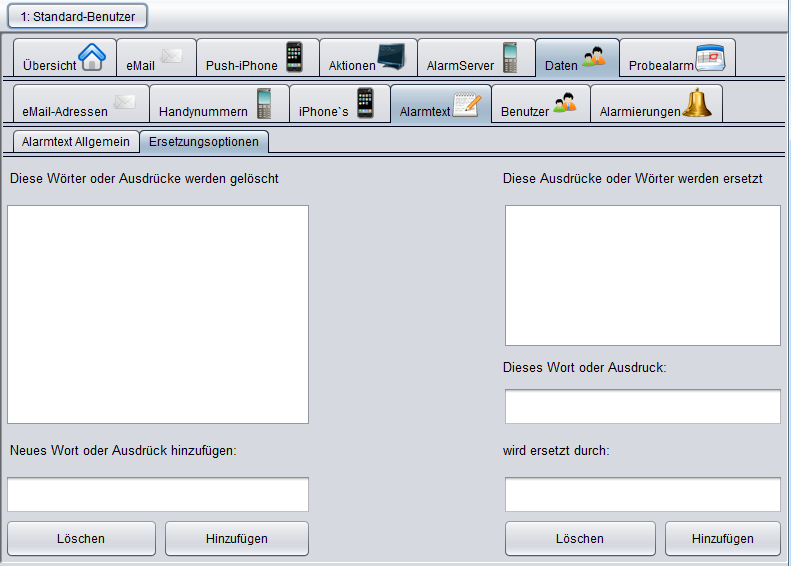Image resolution: width=791 pixels, height=566 pixels.
Task: Focus the Neues Wort hinzufügen input field
Action: tap(158, 494)
